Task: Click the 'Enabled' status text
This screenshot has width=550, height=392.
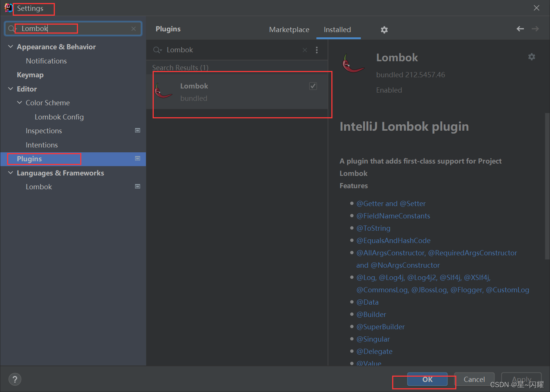Action: click(x=389, y=90)
